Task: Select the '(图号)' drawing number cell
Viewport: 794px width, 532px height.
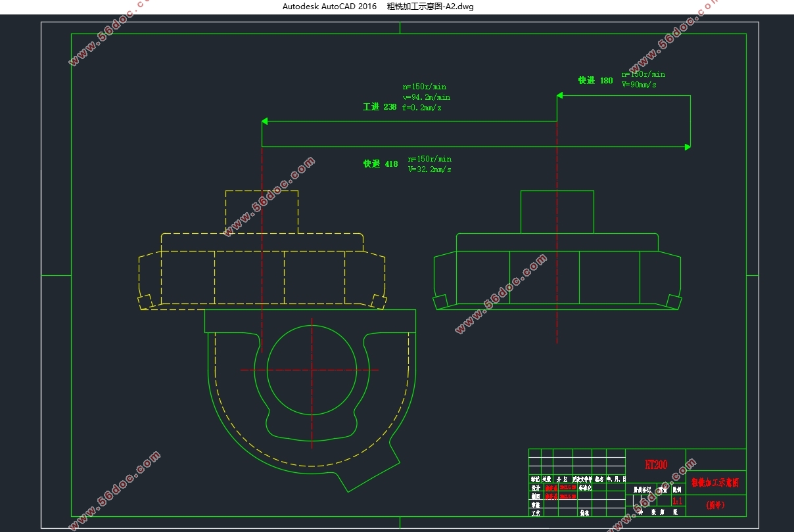Action: 715,505
